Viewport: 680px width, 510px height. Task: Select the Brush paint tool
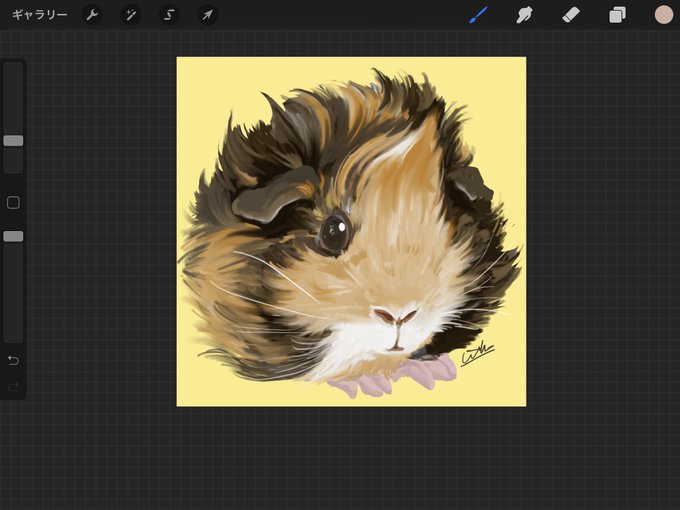tap(478, 15)
